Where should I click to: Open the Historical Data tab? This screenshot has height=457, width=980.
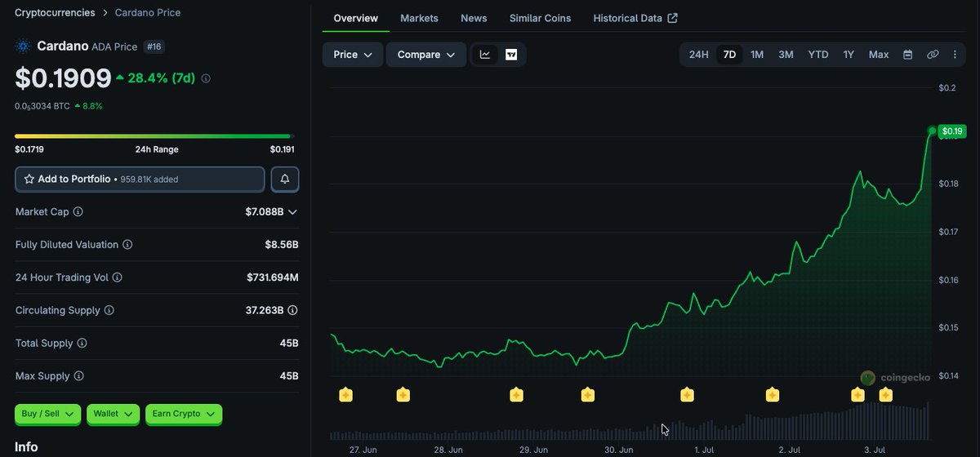point(635,18)
